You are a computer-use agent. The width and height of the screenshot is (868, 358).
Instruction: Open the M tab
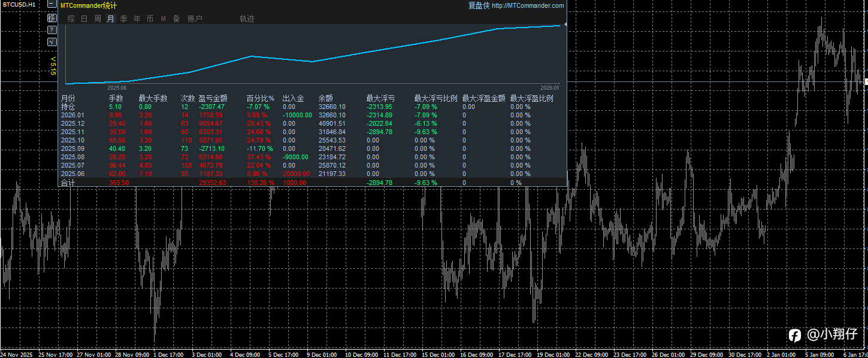click(163, 19)
